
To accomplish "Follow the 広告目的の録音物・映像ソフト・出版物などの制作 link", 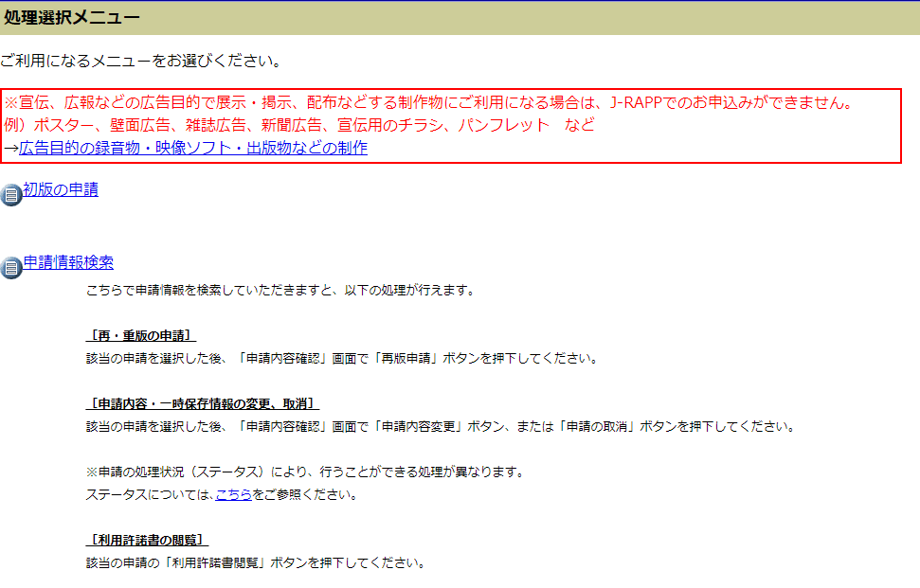I will (x=193, y=148).
